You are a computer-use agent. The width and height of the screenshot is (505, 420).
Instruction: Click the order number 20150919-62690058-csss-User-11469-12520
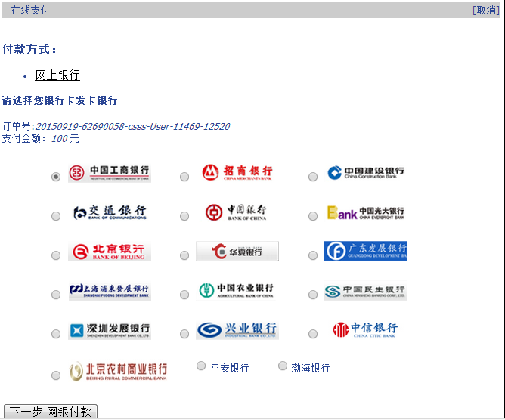pos(133,126)
